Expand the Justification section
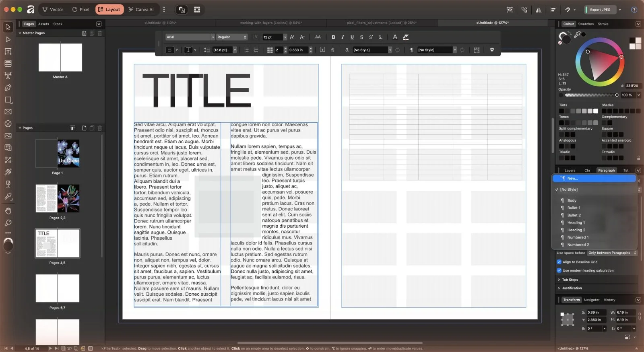 [572, 288]
